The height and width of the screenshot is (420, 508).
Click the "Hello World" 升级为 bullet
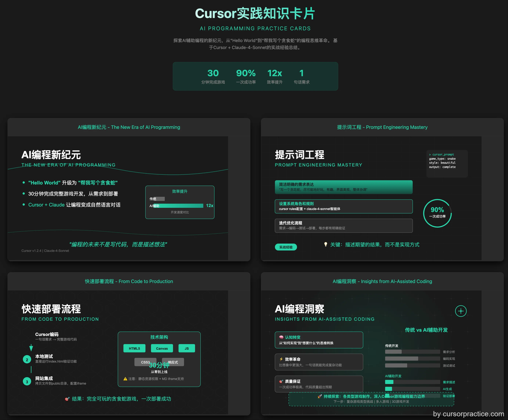(x=73, y=183)
